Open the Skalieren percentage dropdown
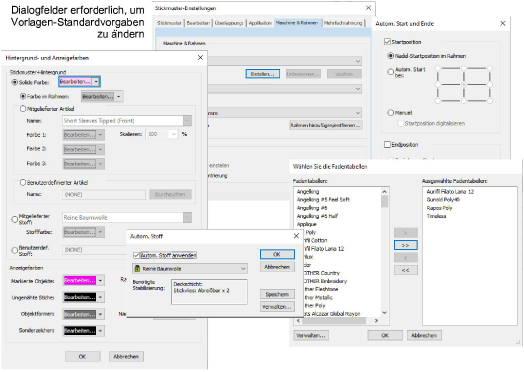The height and width of the screenshot is (372, 524). pos(173,134)
